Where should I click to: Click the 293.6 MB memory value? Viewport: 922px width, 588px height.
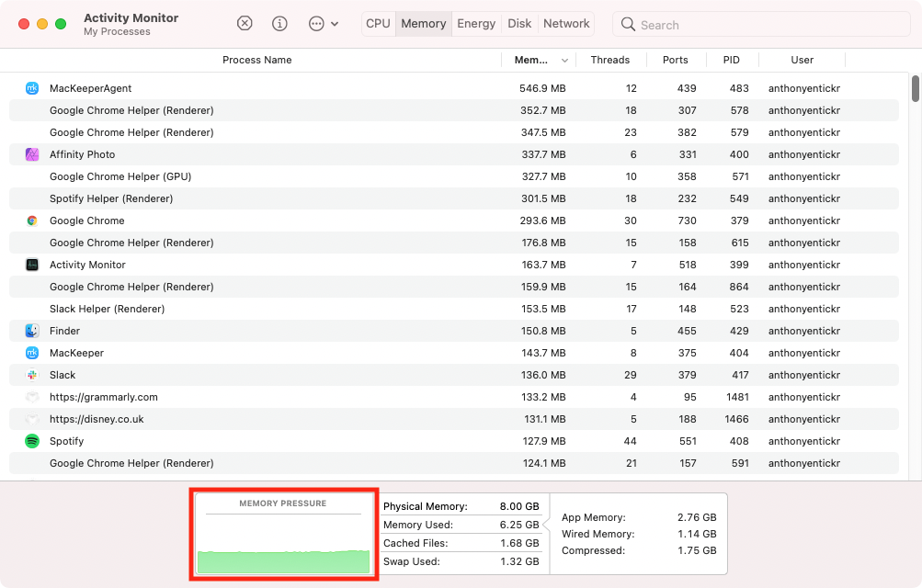(x=542, y=220)
